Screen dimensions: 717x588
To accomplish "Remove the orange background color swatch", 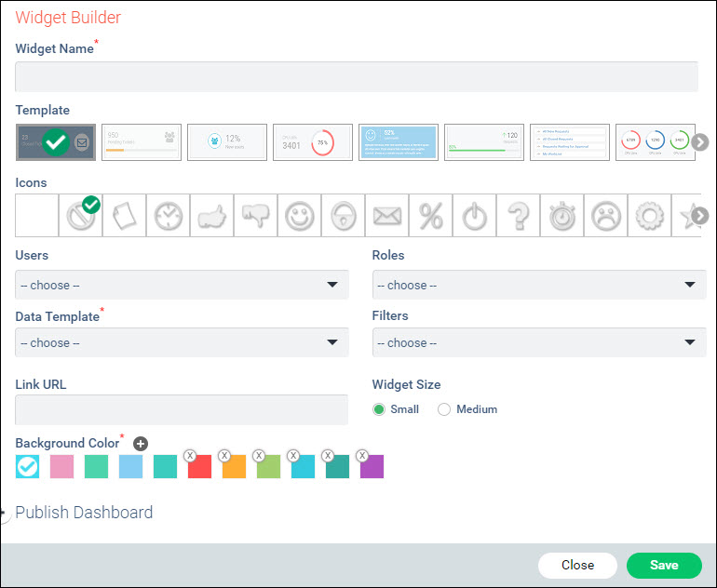I will tap(224, 456).
